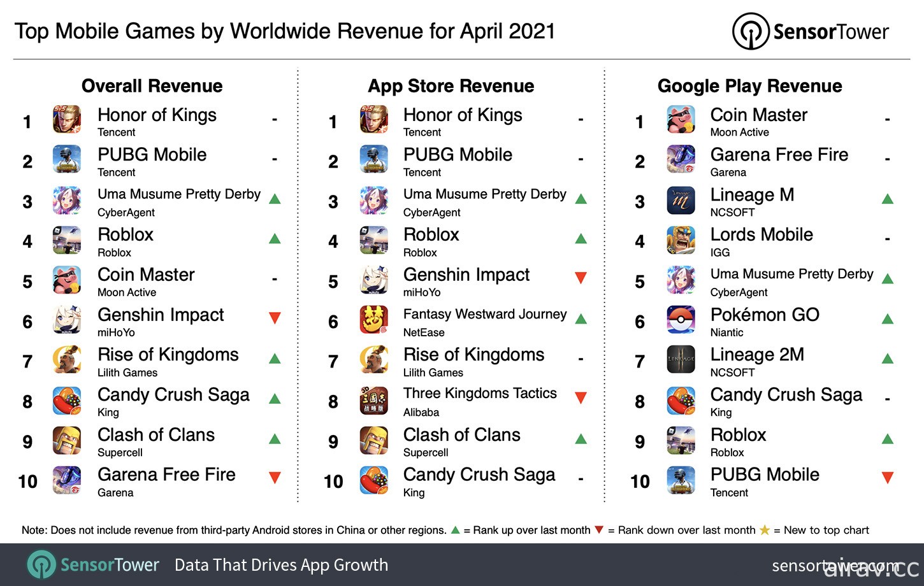
Task: Click "App Store Revenue" column heading
Action: click(451, 86)
